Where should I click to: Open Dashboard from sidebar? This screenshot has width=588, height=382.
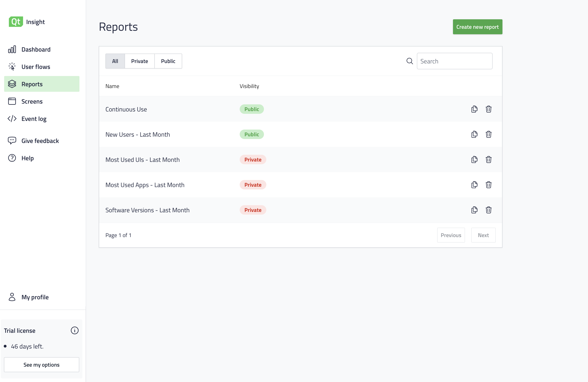pyautogui.click(x=36, y=49)
